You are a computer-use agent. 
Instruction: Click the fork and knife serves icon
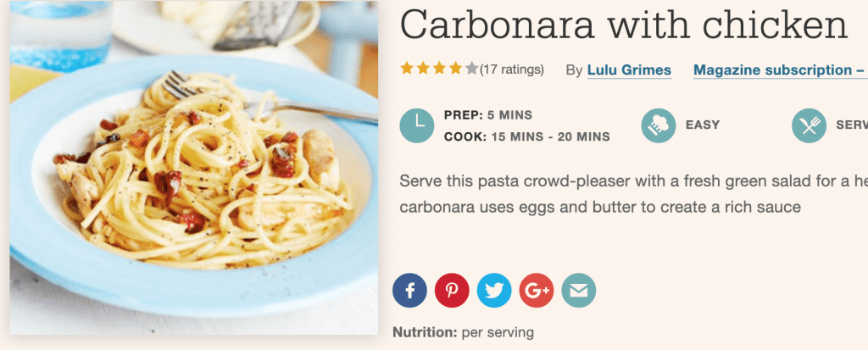pos(809,125)
